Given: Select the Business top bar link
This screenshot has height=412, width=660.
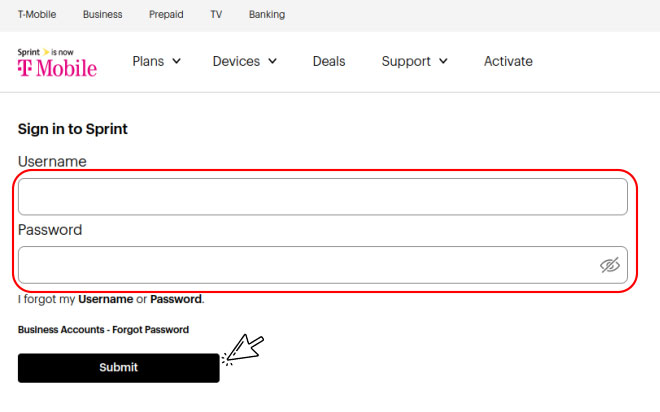Looking at the screenshot, I should (x=102, y=15).
